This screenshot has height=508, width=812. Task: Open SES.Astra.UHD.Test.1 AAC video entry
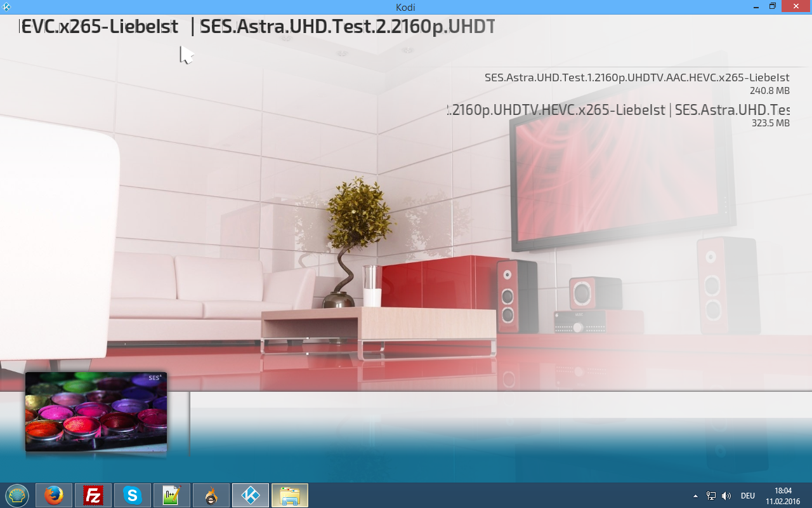[637, 77]
